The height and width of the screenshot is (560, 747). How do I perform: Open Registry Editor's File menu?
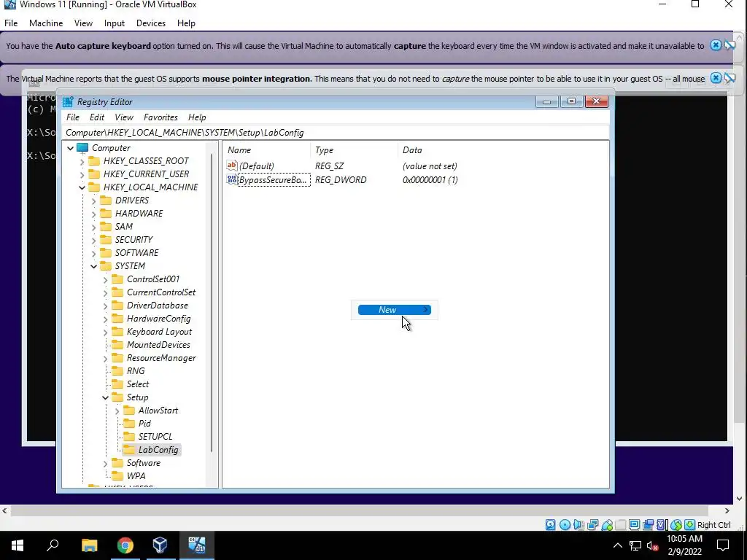coord(72,117)
